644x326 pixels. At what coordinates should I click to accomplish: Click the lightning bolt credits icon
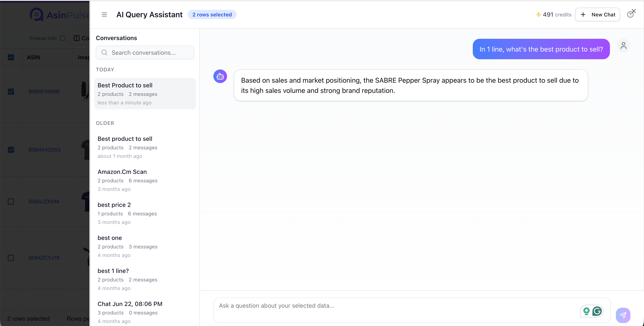539,14
